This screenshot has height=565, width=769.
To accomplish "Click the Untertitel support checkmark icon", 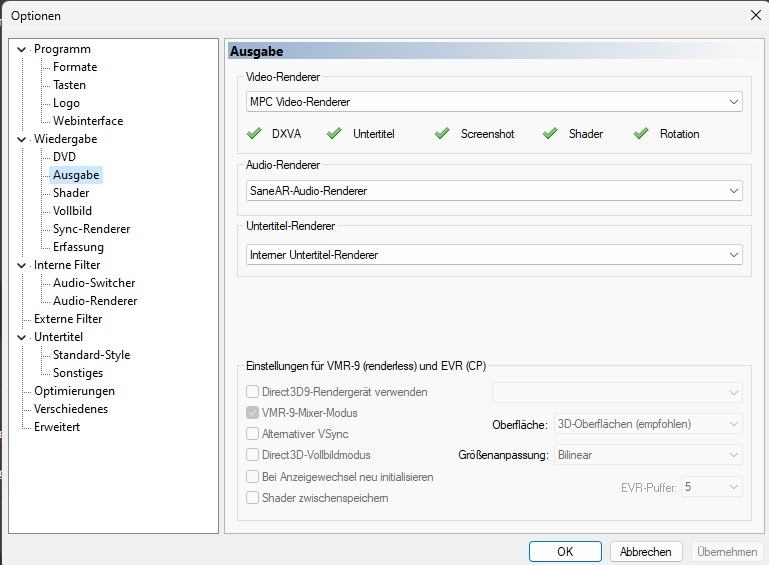I will (x=334, y=133).
